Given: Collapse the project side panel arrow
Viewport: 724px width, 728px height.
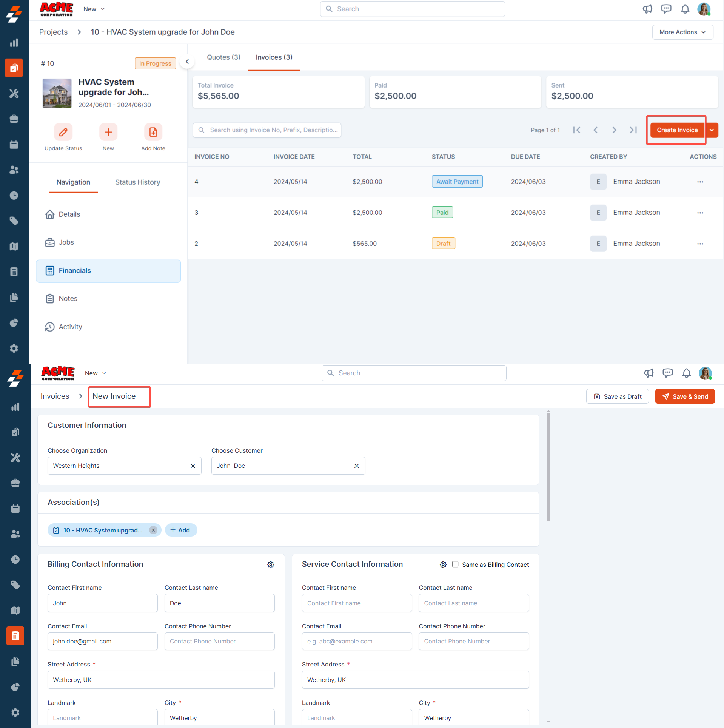Looking at the screenshot, I should [x=187, y=62].
